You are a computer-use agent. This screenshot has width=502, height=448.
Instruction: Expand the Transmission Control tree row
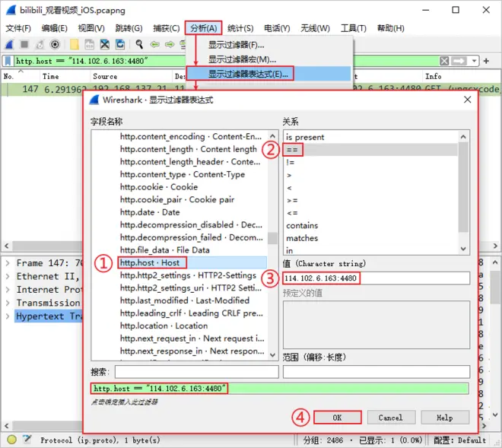click(x=8, y=303)
